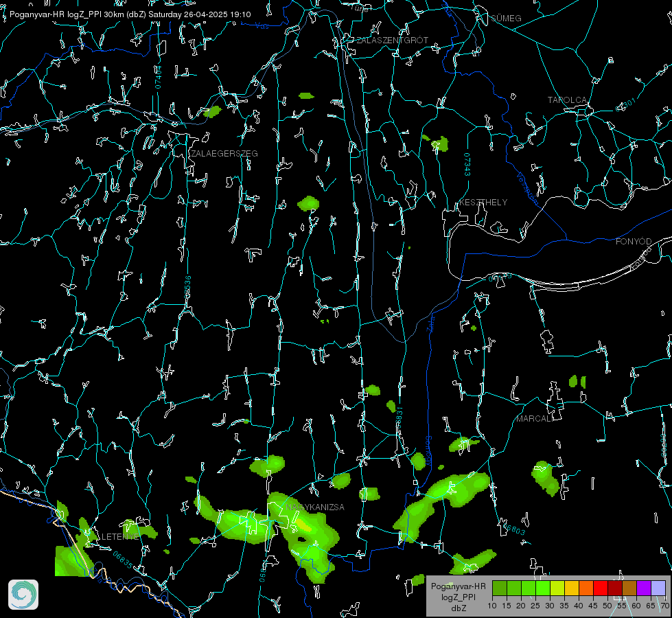672x618 pixels.
Task: Click the NAGYKANIZSA city label
Action: pyautogui.click(x=315, y=507)
